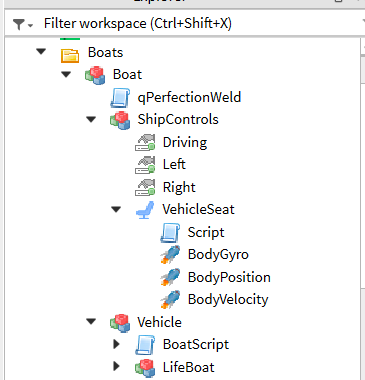The height and width of the screenshot is (380, 365).
Task: Click the Vehicle model icon
Action: [120, 323]
